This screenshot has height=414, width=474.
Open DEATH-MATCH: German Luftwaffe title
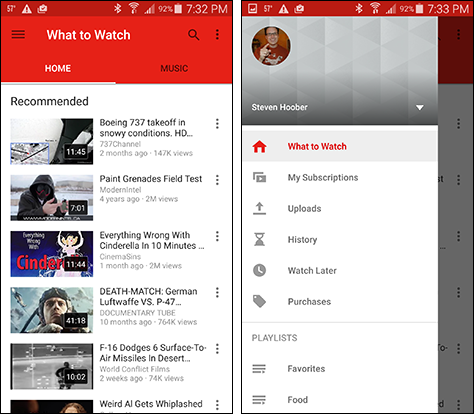pos(148,297)
